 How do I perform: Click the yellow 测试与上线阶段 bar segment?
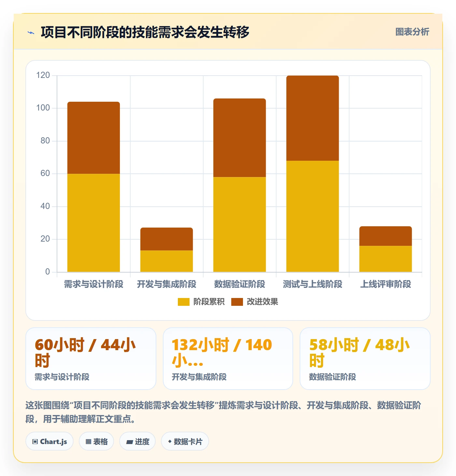(312, 216)
